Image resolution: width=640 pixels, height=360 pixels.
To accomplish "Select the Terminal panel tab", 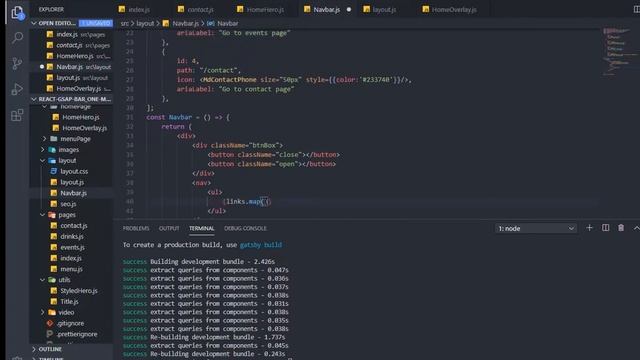I will coord(202,228).
